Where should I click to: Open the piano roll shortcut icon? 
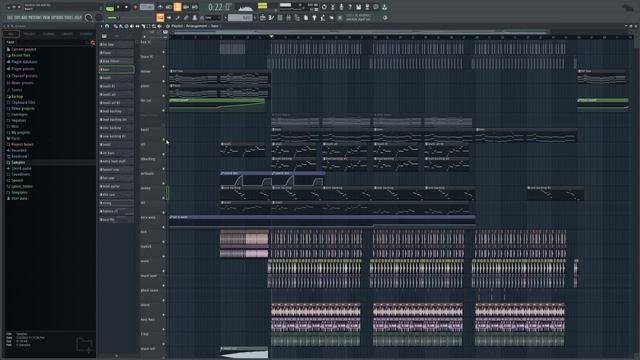click(x=271, y=18)
